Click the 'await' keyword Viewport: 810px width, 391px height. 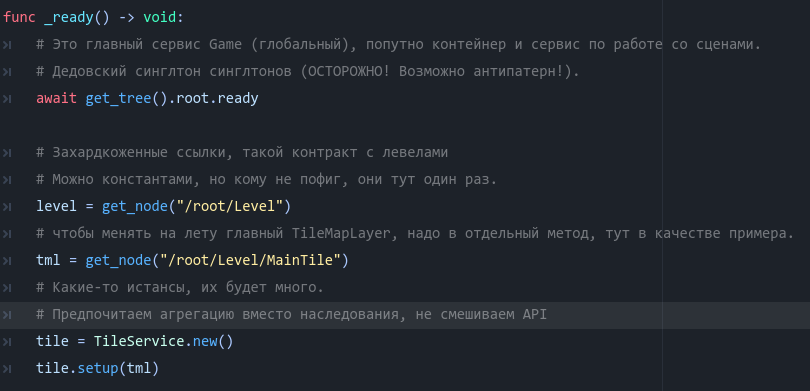(56, 99)
